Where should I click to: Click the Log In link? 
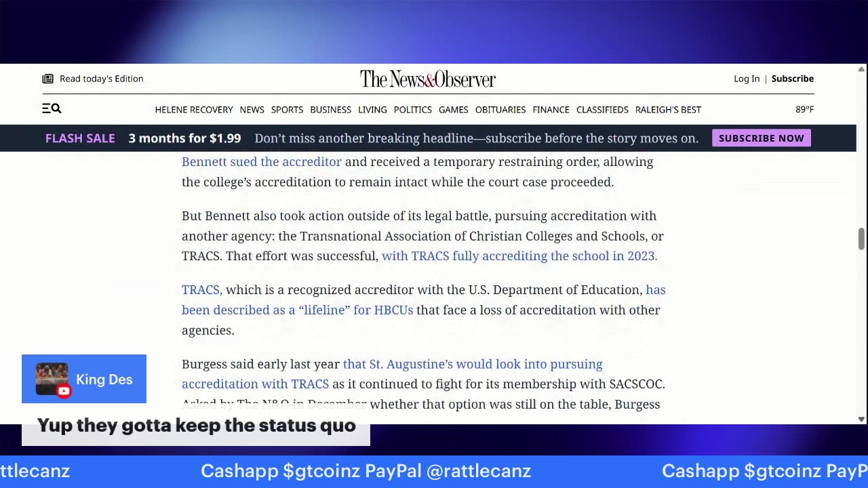[x=747, y=79]
